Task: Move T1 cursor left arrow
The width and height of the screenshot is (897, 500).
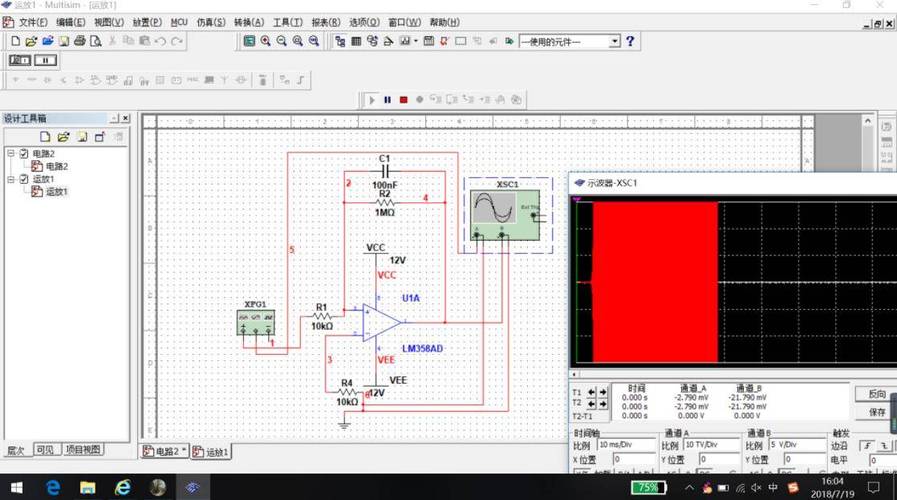Action: [592, 392]
